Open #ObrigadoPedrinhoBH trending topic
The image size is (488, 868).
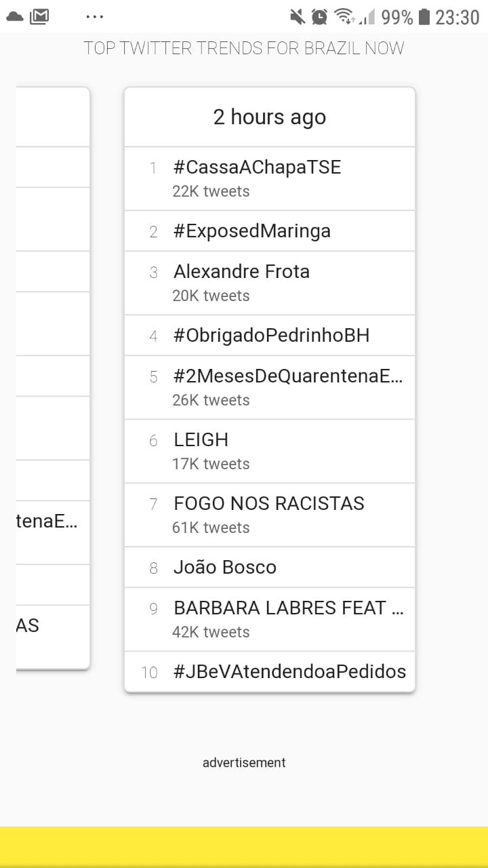(270, 336)
